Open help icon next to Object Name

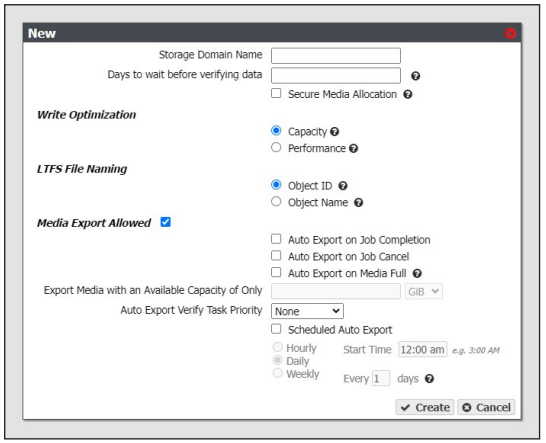click(359, 203)
